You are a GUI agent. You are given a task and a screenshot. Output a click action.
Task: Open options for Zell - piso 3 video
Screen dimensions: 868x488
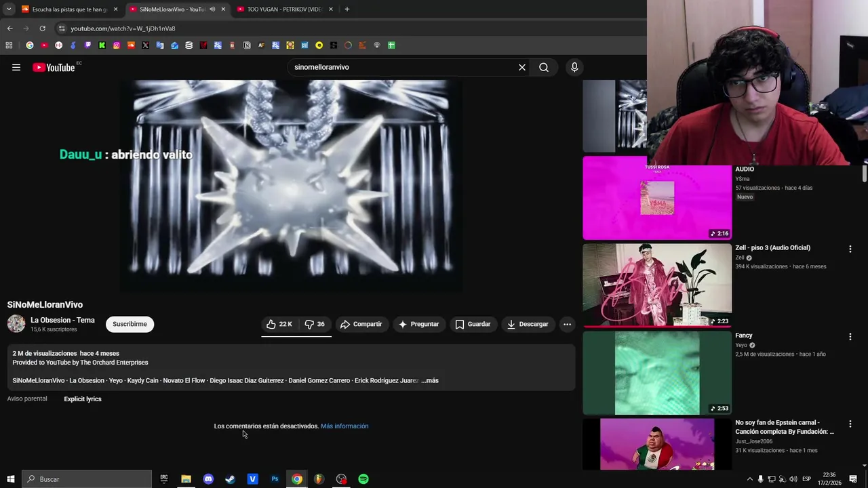click(850, 249)
